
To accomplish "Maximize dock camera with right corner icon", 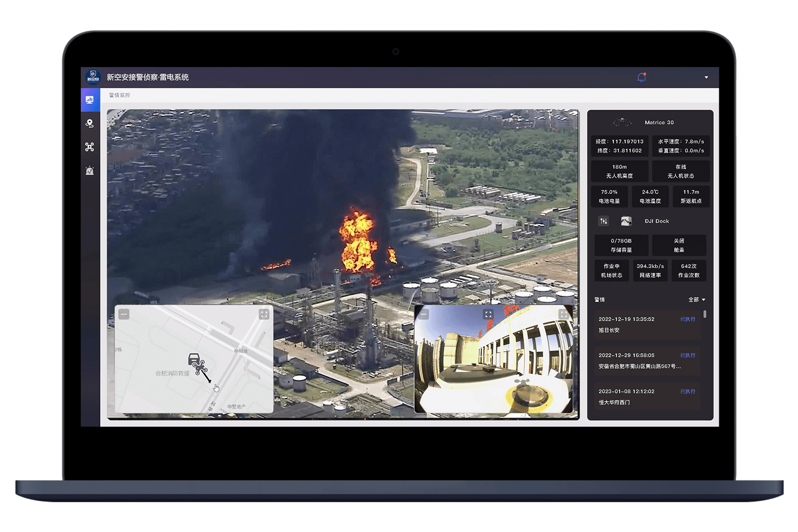I will [563, 314].
